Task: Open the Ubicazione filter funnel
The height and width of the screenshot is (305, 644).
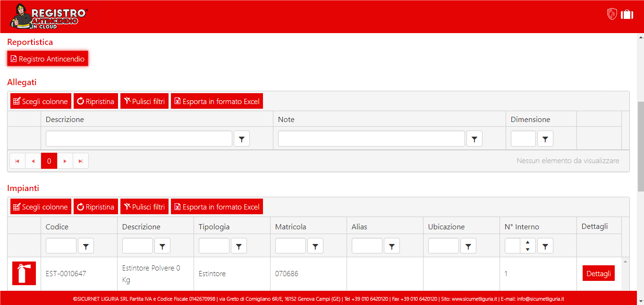Action: (x=468, y=245)
